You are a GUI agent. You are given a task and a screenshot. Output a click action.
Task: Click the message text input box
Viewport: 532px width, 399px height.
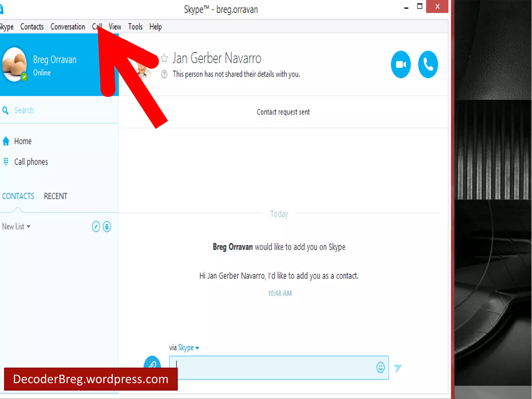pyautogui.click(x=273, y=368)
